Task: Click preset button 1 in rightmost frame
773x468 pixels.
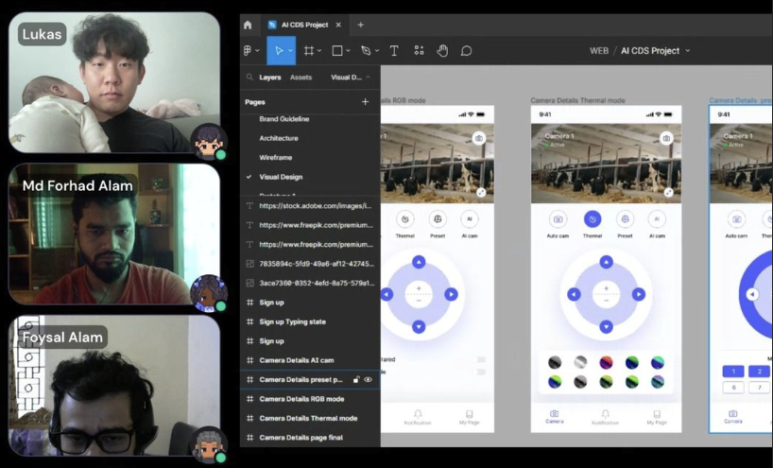Action: 734,371
